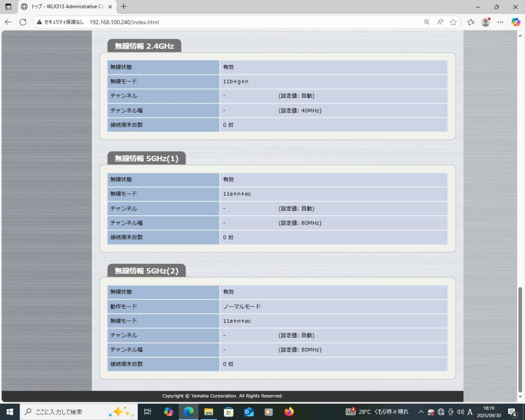
Task: Open Task View on the taskbar
Action: (x=147, y=412)
